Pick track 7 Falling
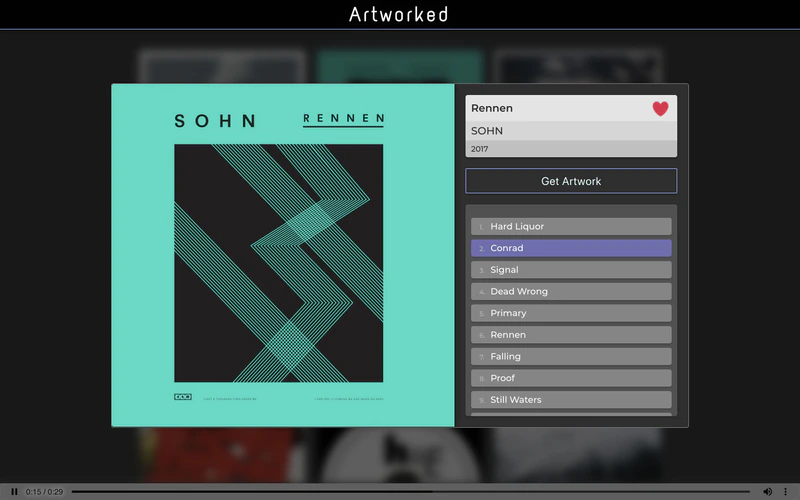The width and height of the screenshot is (800, 500). click(x=571, y=357)
